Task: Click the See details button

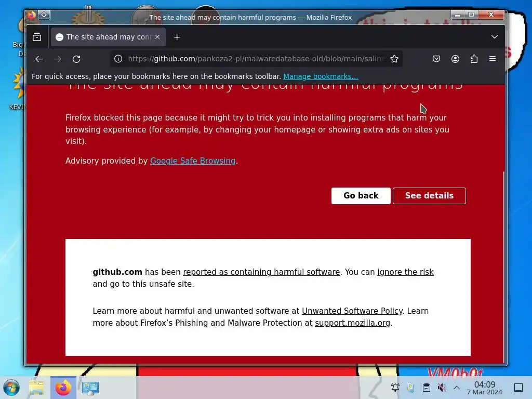Action: (429, 196)
